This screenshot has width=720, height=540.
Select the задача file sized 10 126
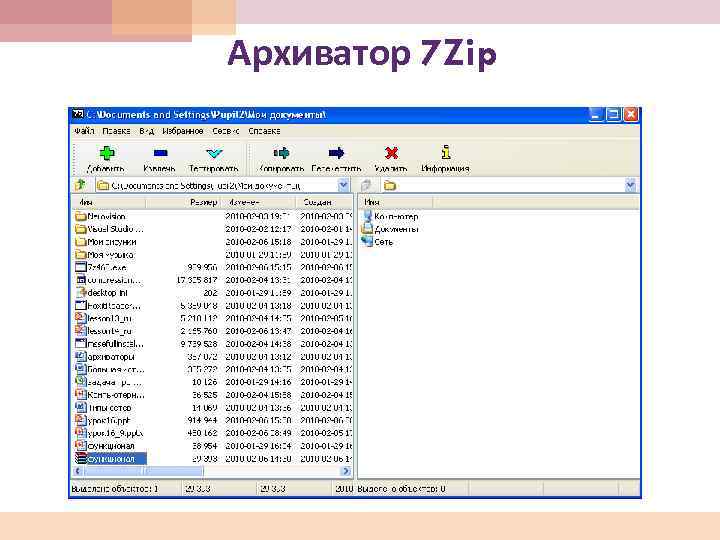point(213,382)
